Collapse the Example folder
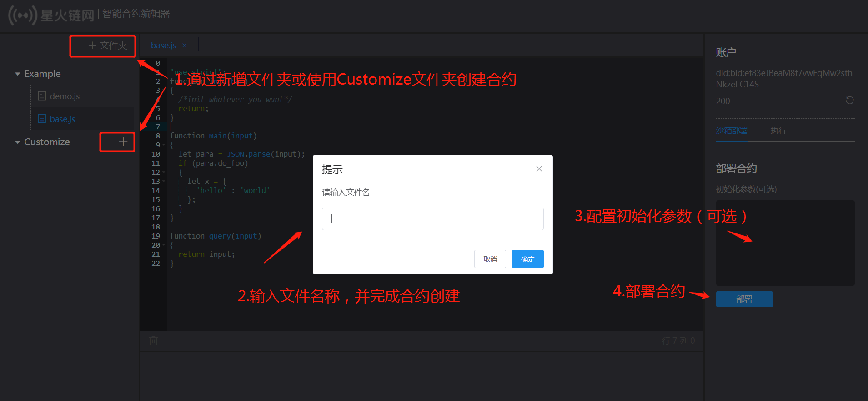 pyautogui.click(x=18, y=74)
